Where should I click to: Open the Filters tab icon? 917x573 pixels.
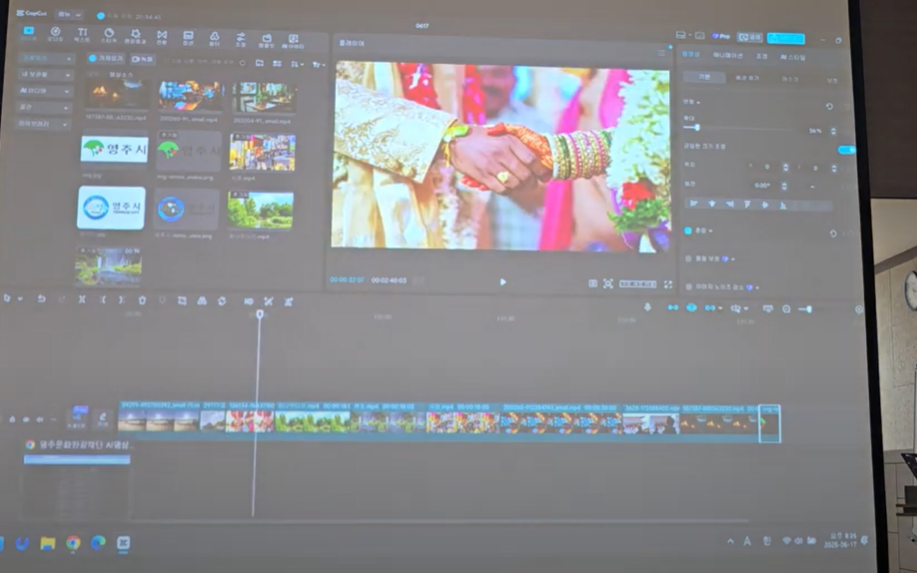[x=215, y=39]
